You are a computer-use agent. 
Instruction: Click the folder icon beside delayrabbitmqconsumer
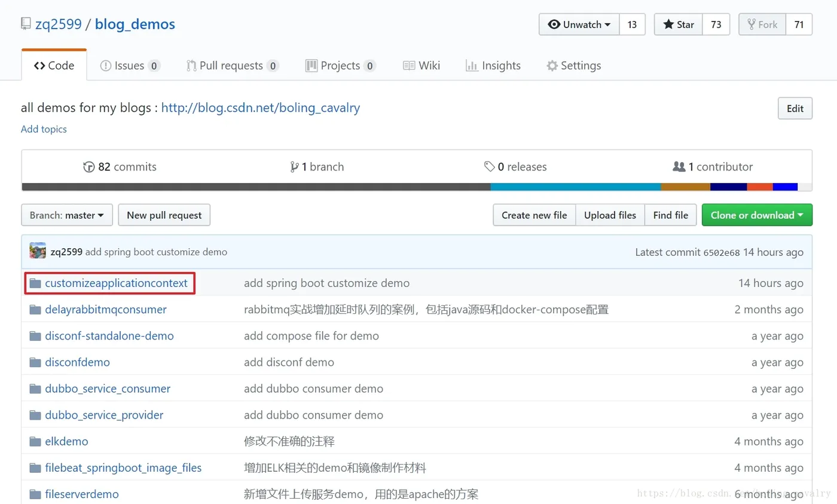(x=35, y=310)
